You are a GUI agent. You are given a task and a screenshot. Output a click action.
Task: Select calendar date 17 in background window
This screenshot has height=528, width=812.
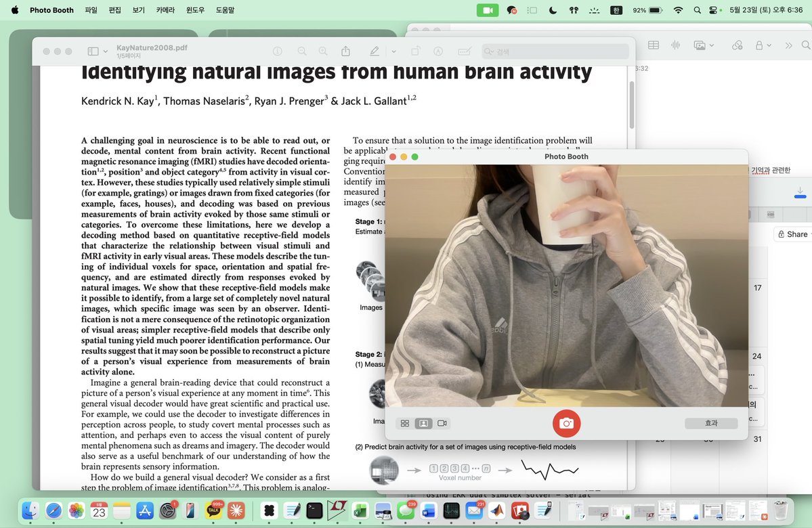[758, 288]
